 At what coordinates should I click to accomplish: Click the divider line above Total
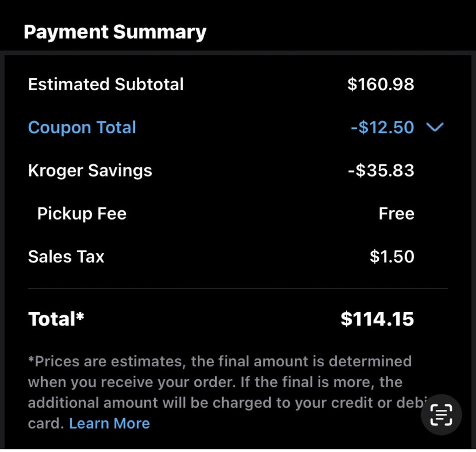pos(238,288)
